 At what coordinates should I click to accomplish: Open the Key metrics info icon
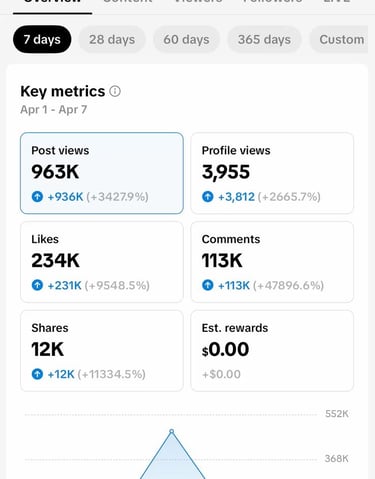[x=115, y=91]
